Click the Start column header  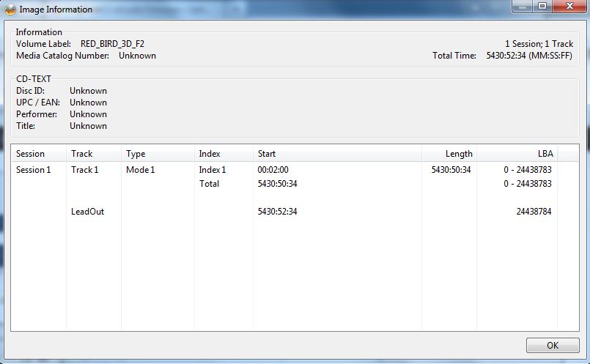point(337,154)
